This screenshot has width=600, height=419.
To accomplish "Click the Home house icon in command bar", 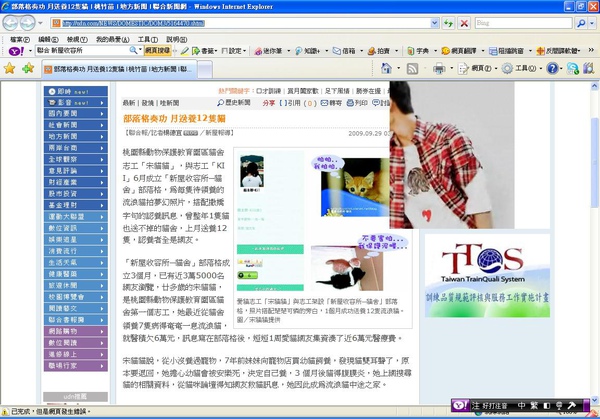I will pos(386,68).
